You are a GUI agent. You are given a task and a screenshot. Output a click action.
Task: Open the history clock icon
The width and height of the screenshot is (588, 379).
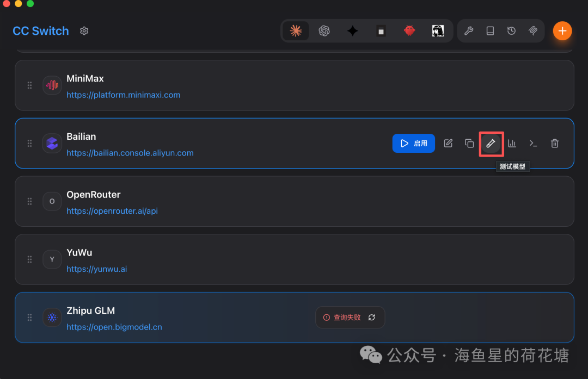511,30
